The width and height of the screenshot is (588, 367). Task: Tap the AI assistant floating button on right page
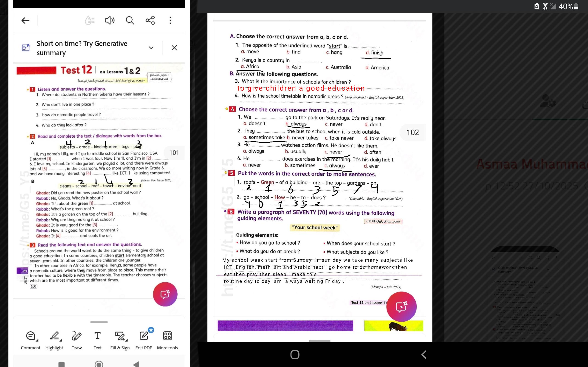coord(401,307)
